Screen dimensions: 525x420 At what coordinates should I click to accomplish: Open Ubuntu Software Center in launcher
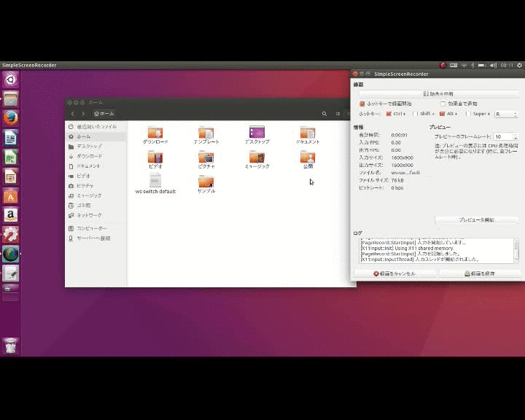[x=11, y=196]
